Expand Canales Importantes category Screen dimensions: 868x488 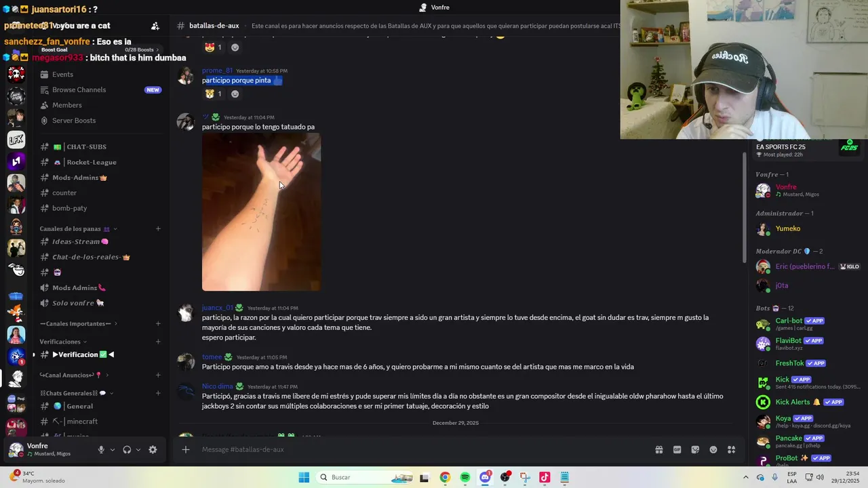(x=78, y=324)
